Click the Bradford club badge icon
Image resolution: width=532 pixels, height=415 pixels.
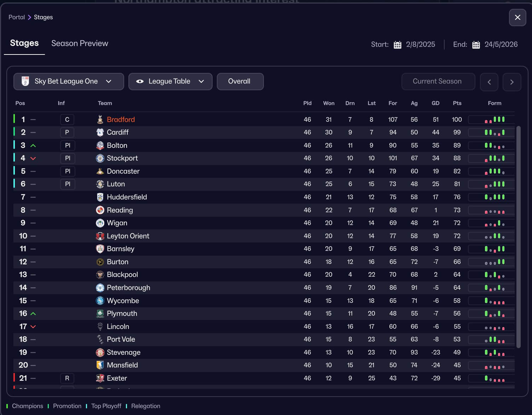[x=100, y=120]
